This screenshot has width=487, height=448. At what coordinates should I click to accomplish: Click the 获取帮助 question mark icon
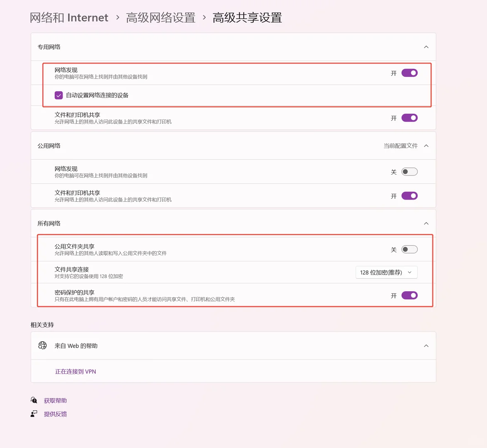[34, 400]
